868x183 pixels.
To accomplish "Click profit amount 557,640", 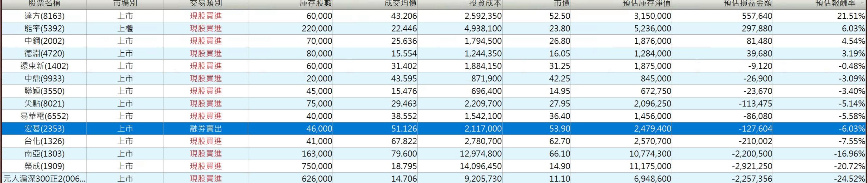I will tap(757, 16).
